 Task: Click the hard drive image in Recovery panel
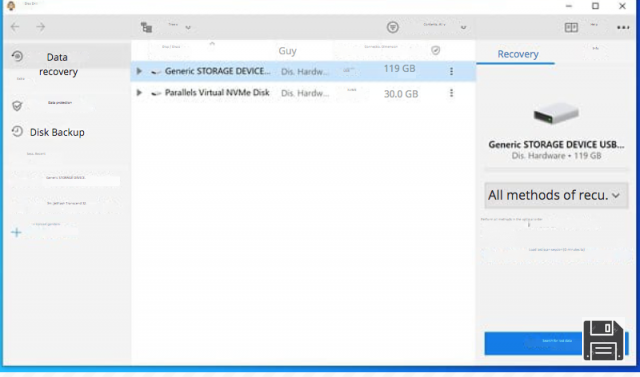[x=556, y=113]
